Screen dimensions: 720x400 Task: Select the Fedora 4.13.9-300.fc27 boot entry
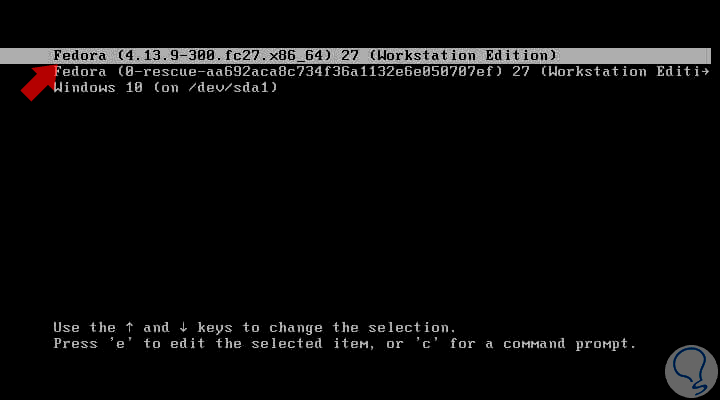pos(355,56)
